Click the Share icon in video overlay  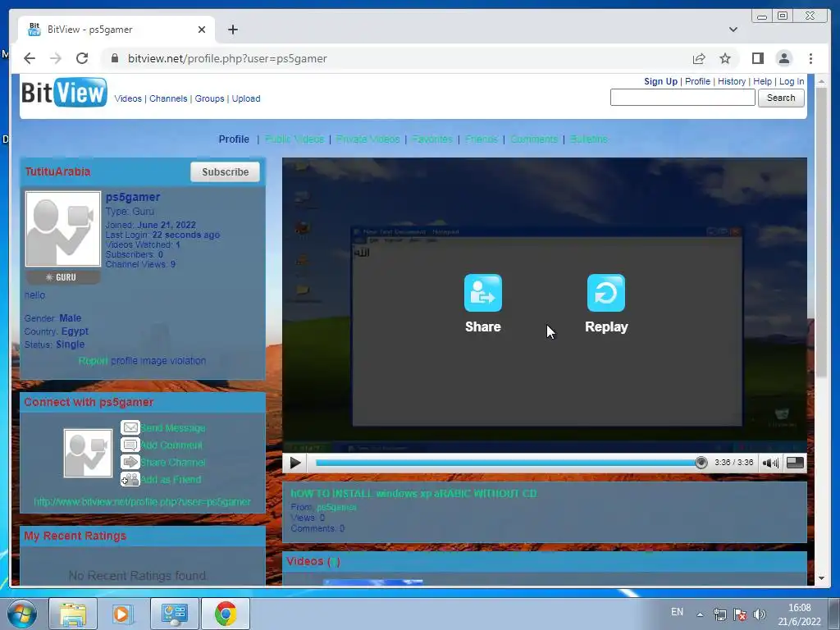coord(482,293)
